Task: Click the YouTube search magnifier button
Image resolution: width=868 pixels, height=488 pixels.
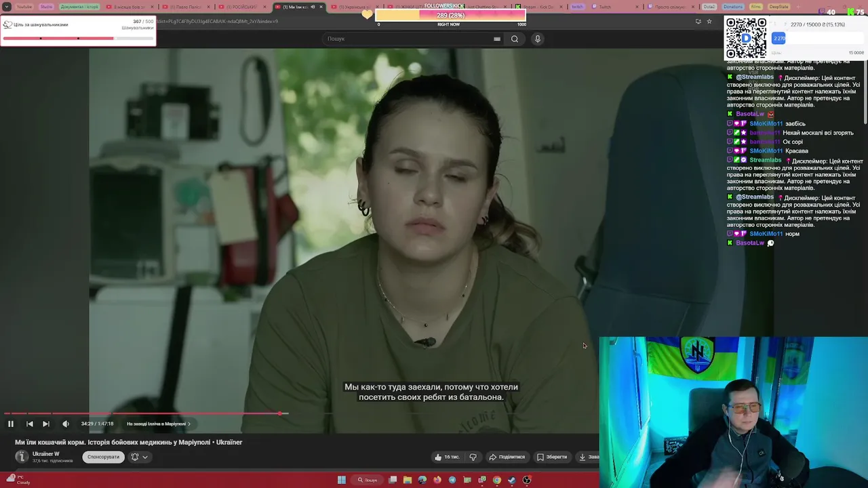Action: tap(515, 39)
